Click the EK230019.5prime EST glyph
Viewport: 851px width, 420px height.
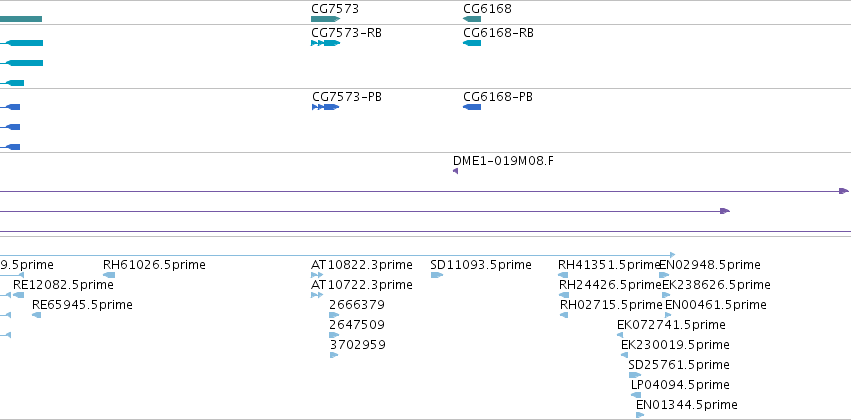click(625, 355)
